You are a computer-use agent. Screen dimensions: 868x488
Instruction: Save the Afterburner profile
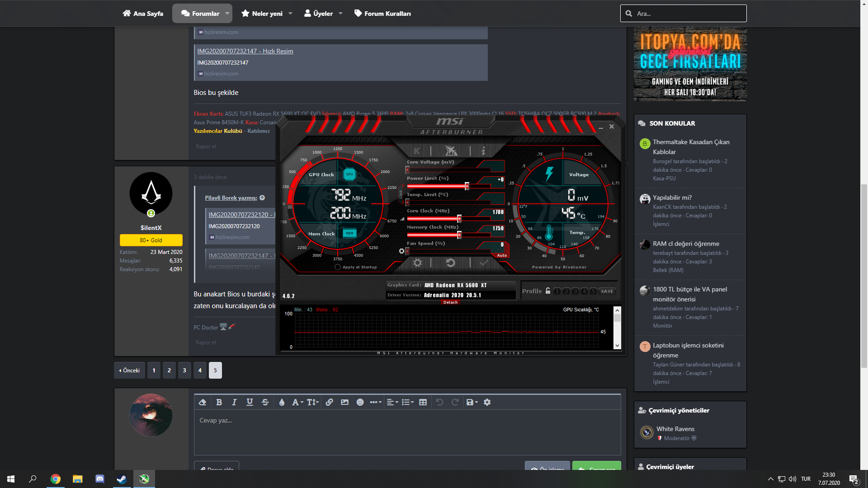click(607, 291)
